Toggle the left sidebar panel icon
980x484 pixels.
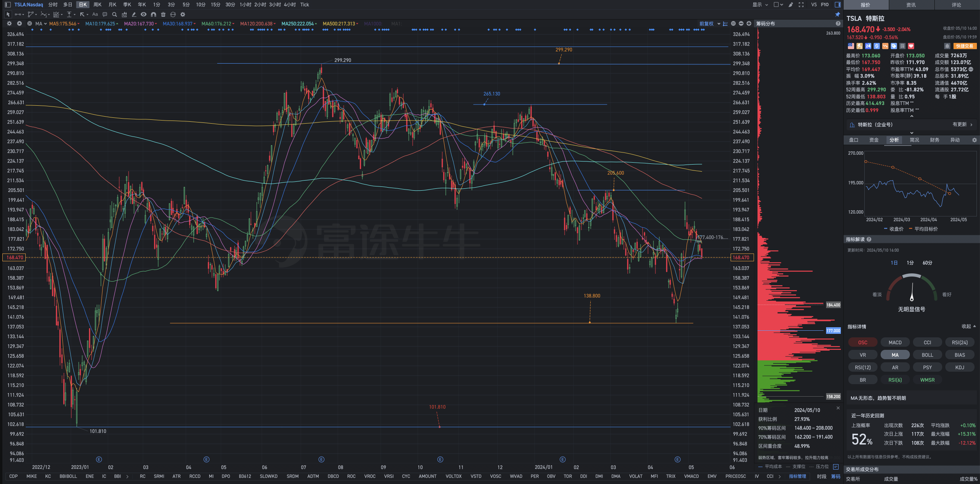coord(7,5)
